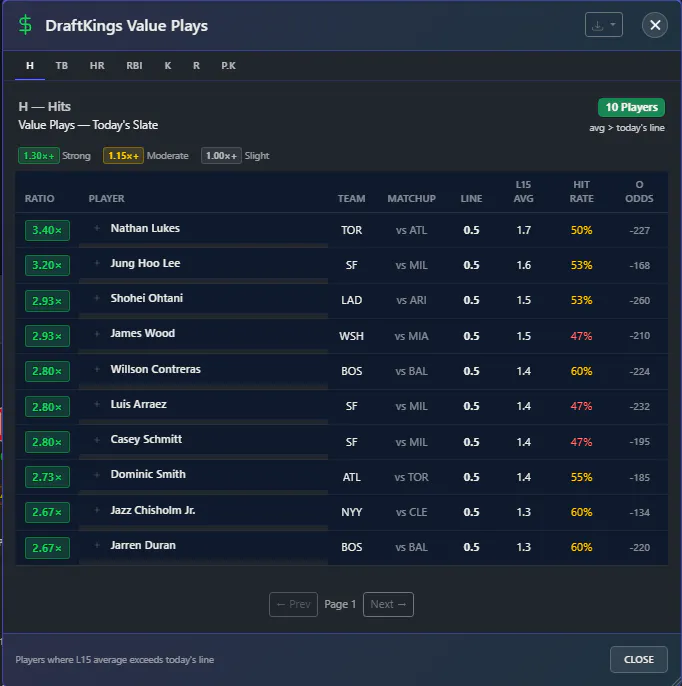Expand James Wood row plus icon
Viewport: 682px width, 686px height.
[x=97, y=334]
